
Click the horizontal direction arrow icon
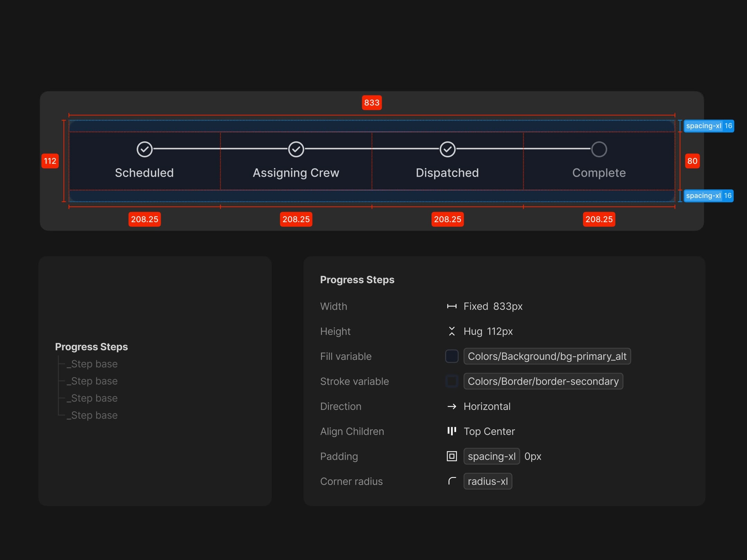coord(452,407)
